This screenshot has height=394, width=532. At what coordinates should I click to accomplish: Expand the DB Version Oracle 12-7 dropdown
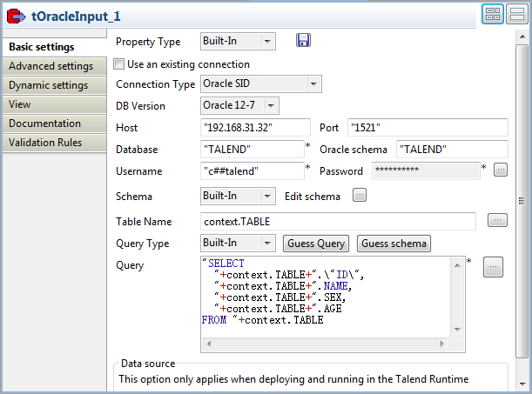coord(271,106)
